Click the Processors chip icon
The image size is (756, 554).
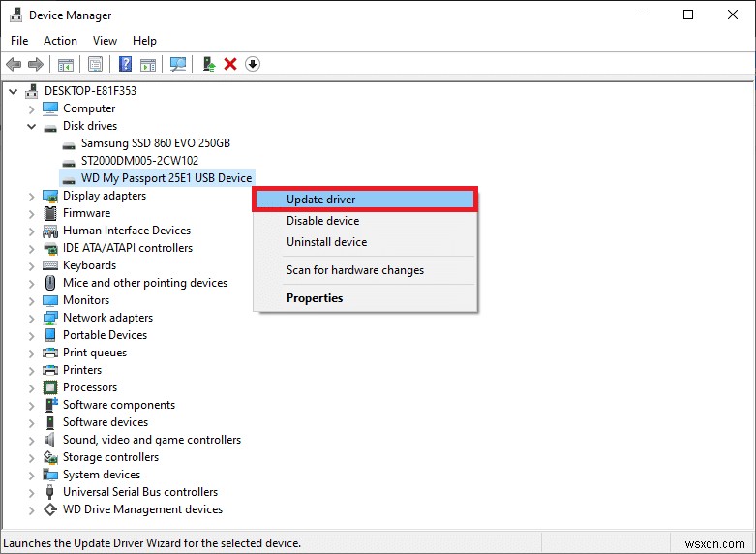click(x=50, y=387)
